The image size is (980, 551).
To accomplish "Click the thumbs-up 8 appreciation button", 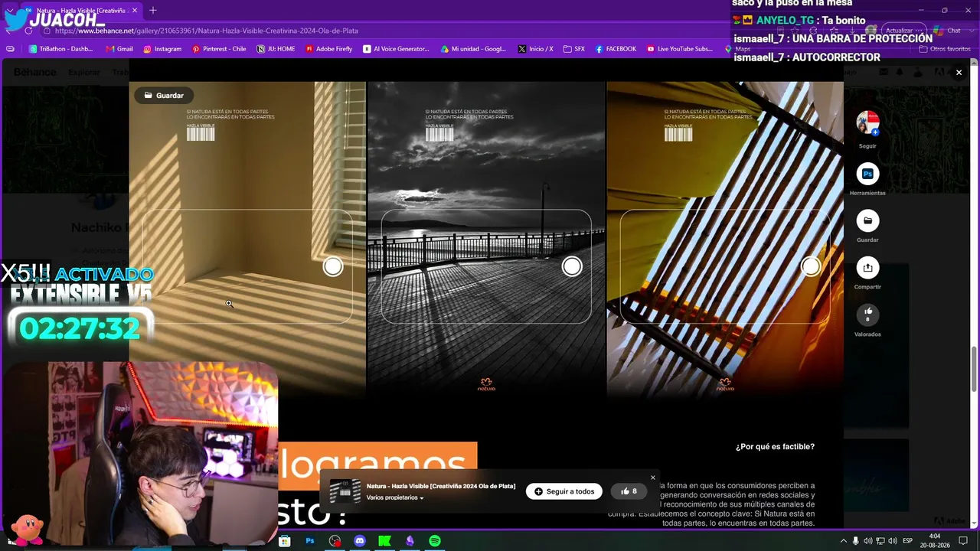I will pyautogui.click(x=629, y=491).
